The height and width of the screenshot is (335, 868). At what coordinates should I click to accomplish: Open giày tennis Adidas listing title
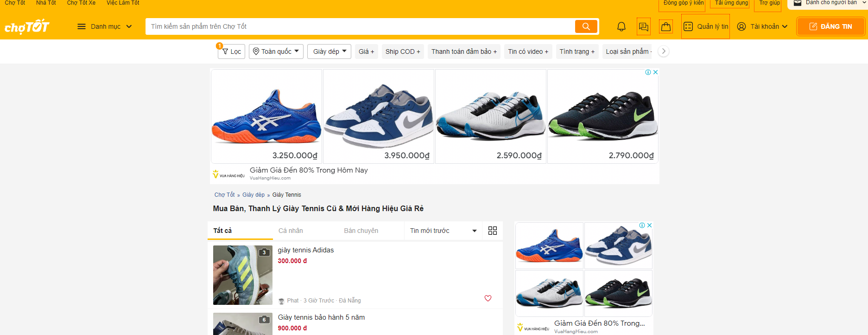click(306, 250)
